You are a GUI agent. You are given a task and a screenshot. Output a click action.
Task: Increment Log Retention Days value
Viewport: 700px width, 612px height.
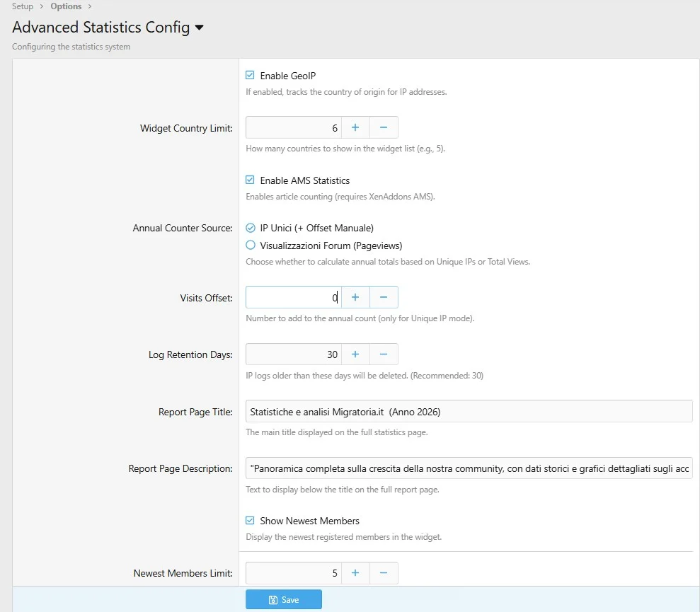tap(355, 354)
